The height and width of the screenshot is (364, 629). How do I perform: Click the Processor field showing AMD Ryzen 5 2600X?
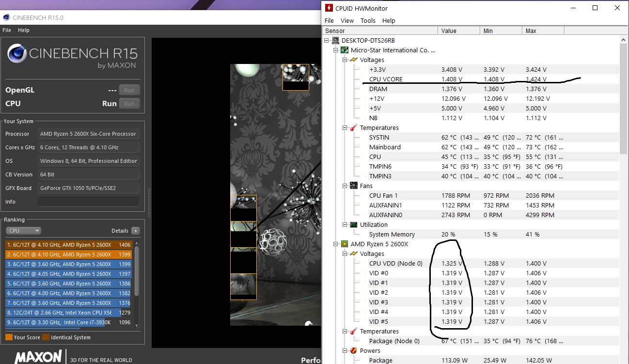[x=88, y=134]
